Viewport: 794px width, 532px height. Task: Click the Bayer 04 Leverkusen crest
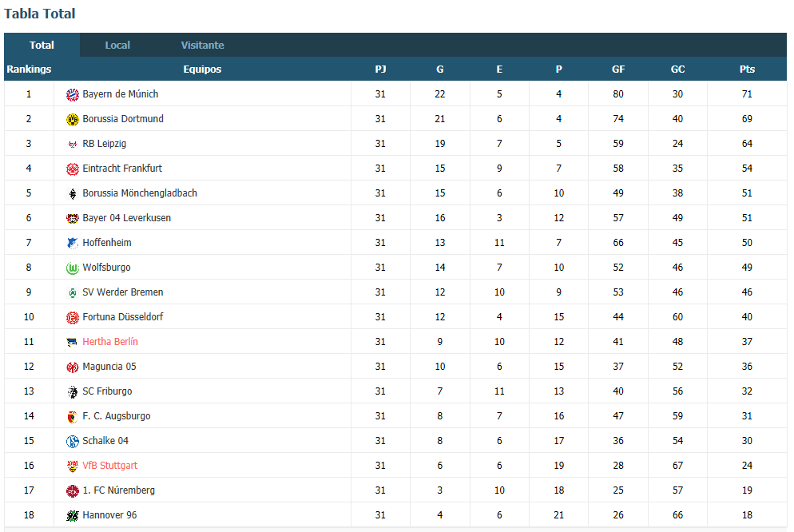tap(73, 219)
